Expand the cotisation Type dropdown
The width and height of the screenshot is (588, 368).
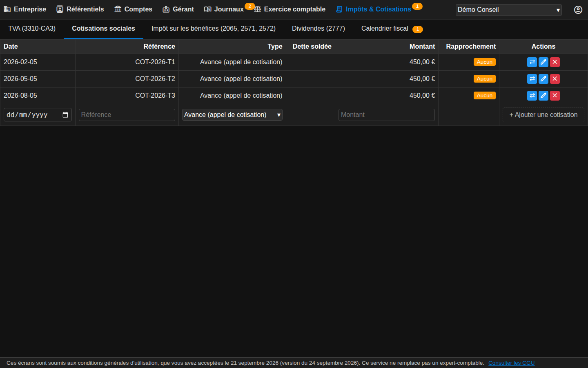(232, 115)
